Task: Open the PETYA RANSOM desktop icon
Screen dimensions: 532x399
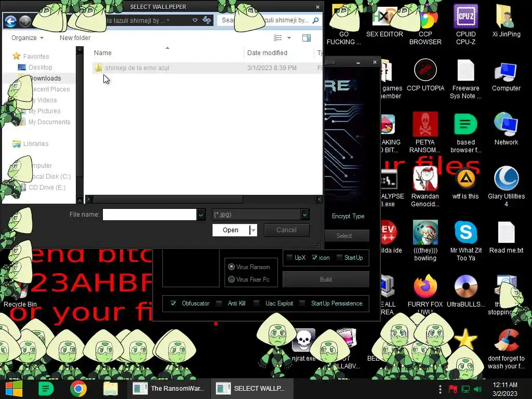Action: 425,132
